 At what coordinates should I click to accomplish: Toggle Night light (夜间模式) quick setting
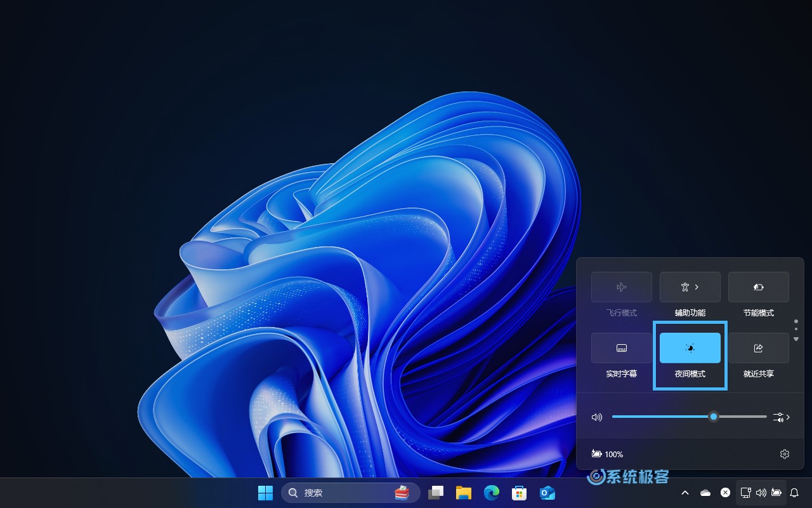pyautogui.click(x=690, y=348)
